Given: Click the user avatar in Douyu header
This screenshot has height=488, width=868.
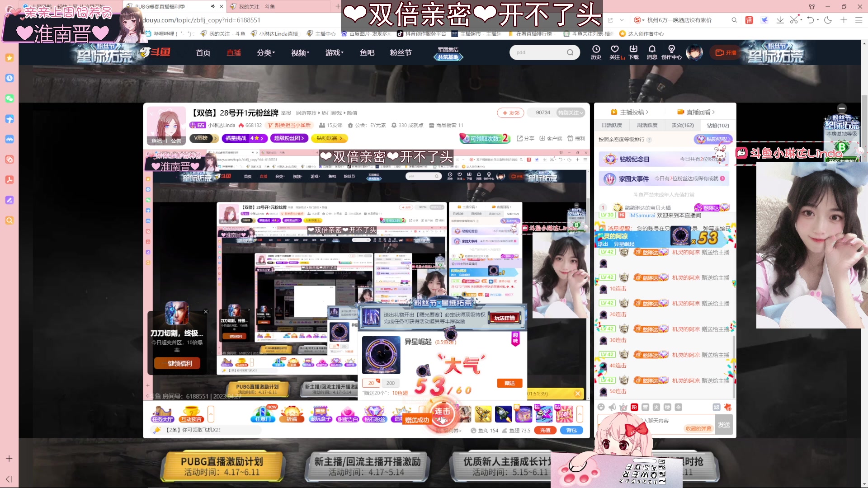Looking at the screenshot, I should [694, 52].
